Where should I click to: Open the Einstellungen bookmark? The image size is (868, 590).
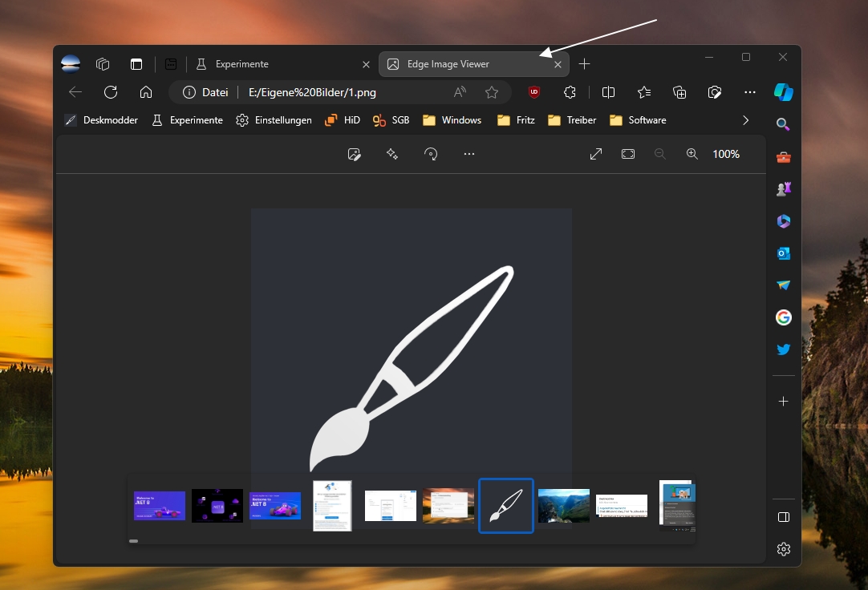coord(274,120)
